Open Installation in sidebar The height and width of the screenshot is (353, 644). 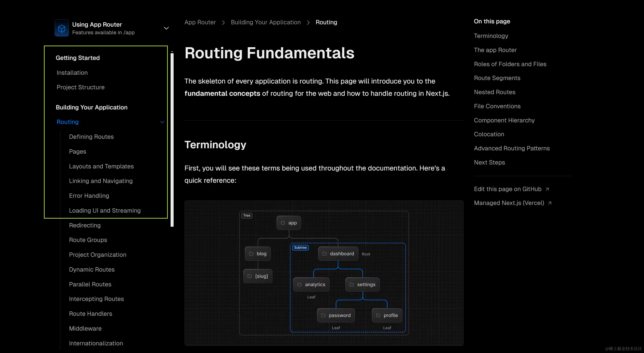tap(72, 73)
